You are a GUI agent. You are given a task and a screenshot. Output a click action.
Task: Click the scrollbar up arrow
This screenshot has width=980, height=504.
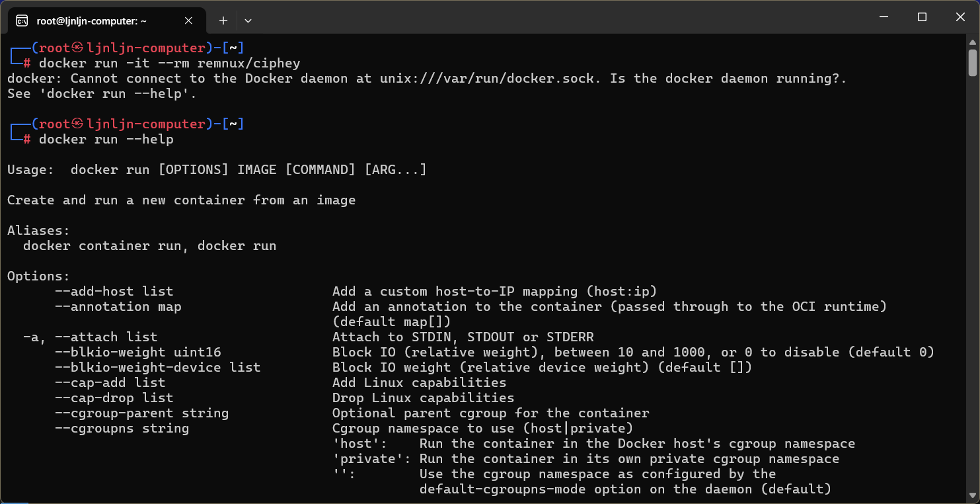coord(972,41)
